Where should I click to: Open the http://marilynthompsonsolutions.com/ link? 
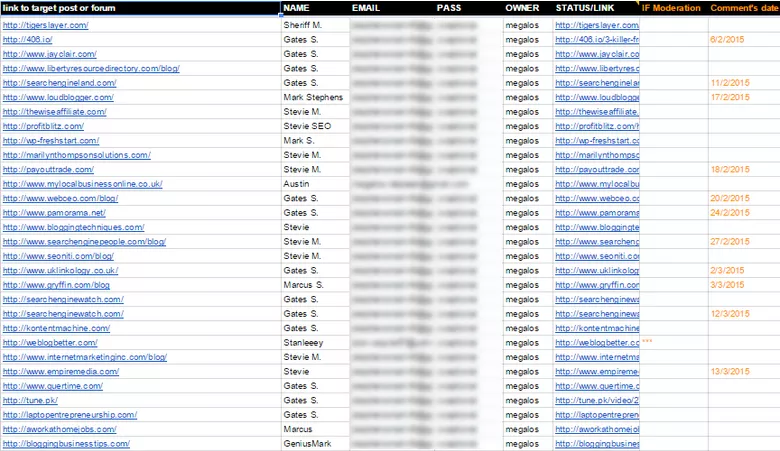[x=77, y=155]
